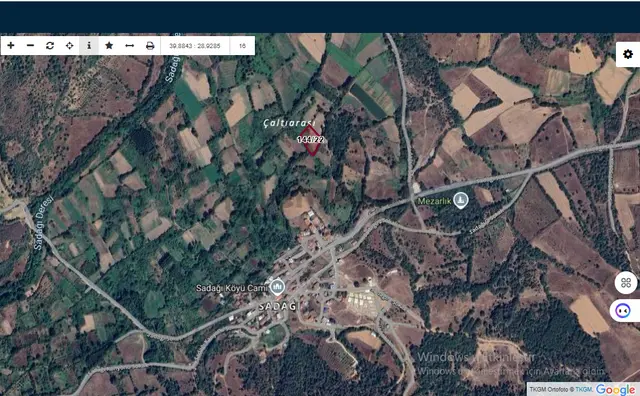Click the Sadağı Köyü Cami label text
The image size is (640, 396).
click(231, 288)
